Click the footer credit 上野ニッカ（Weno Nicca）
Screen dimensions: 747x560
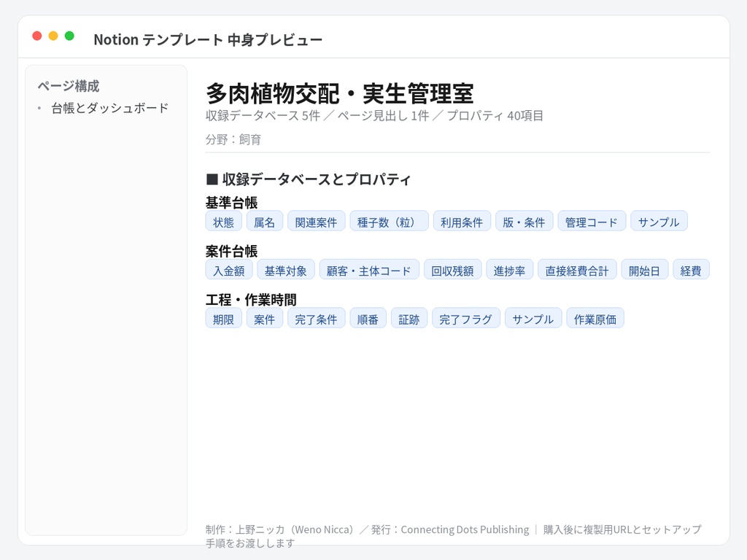point(295,529)
